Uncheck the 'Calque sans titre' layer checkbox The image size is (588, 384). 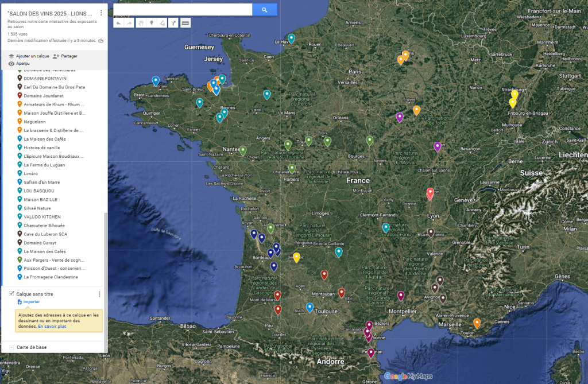pyautogui.click(x=12, y=294)
